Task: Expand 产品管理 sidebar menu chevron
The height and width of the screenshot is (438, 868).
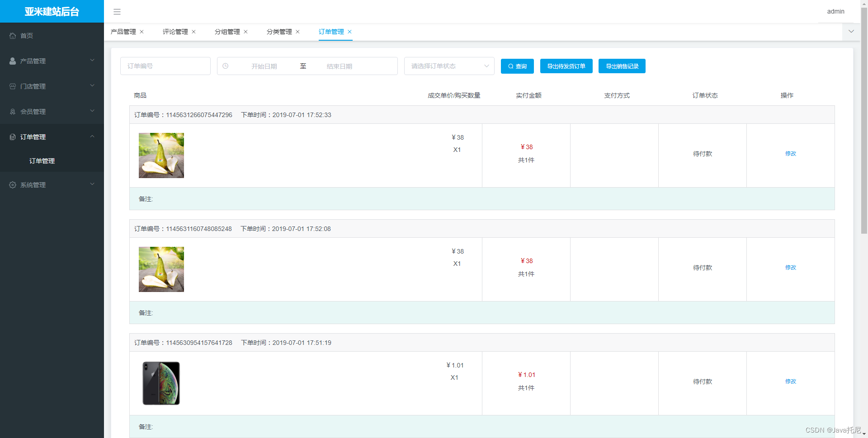Action: [92, 60]
